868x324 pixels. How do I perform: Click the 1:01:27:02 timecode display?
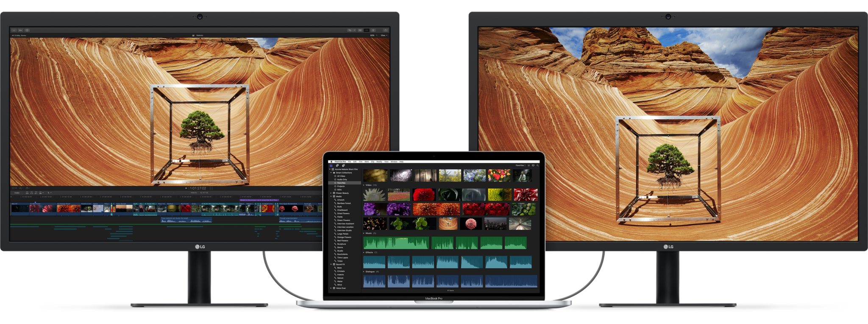pos(198,188)
